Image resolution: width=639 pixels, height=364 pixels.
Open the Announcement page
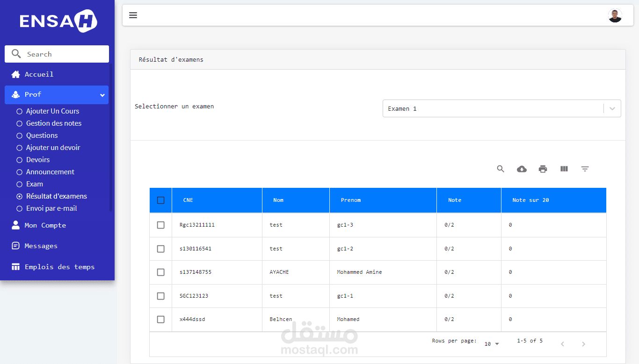pos(50,172)
